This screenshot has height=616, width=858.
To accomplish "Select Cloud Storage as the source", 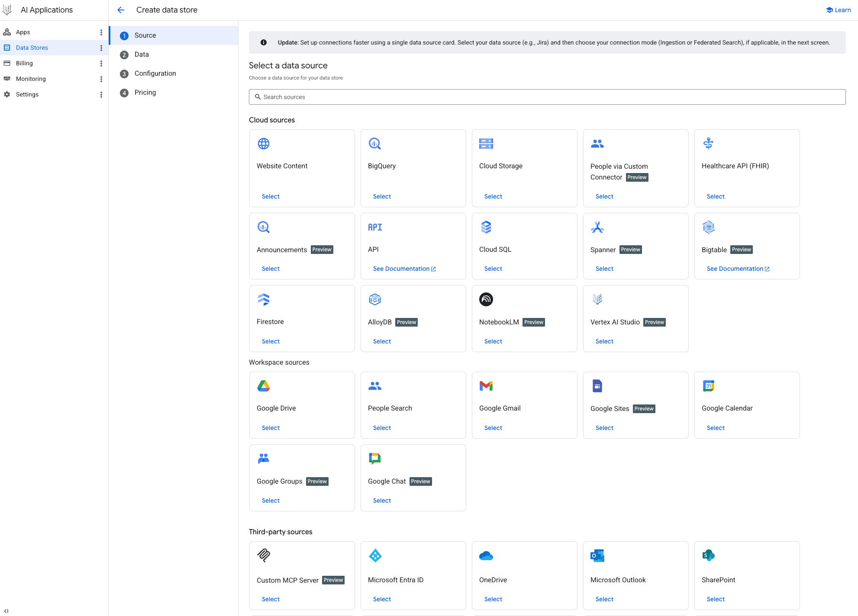I will point(493,196).
